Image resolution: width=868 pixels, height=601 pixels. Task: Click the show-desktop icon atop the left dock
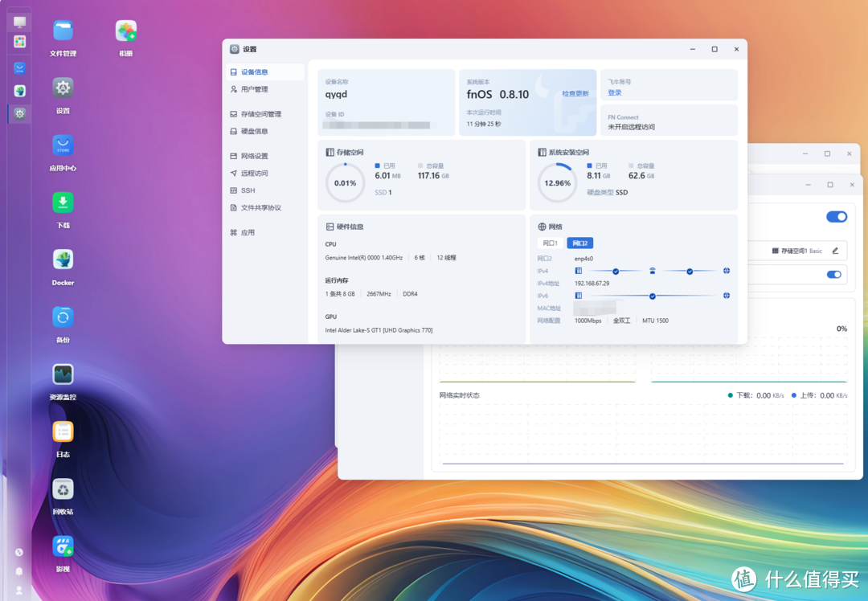[x=19, y=22]
